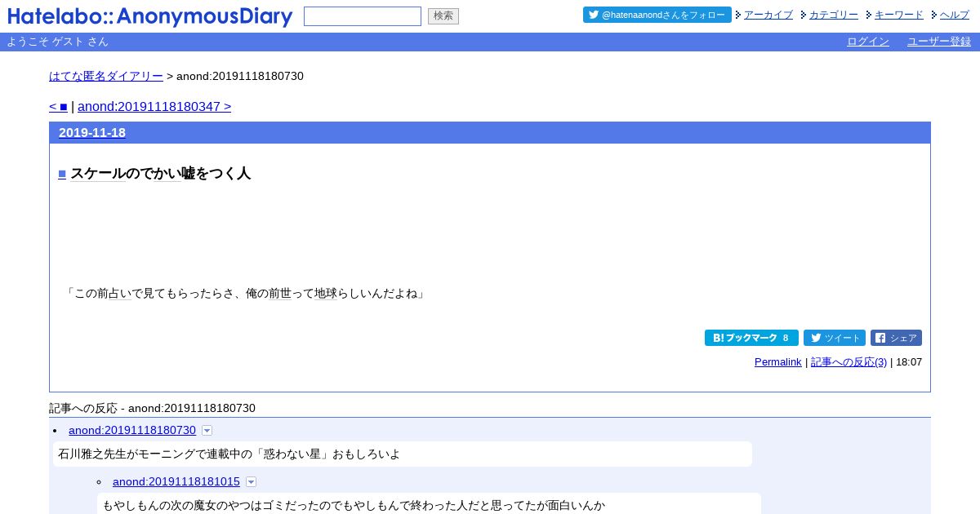Click the Facebook シェア button

pos(896,338)
